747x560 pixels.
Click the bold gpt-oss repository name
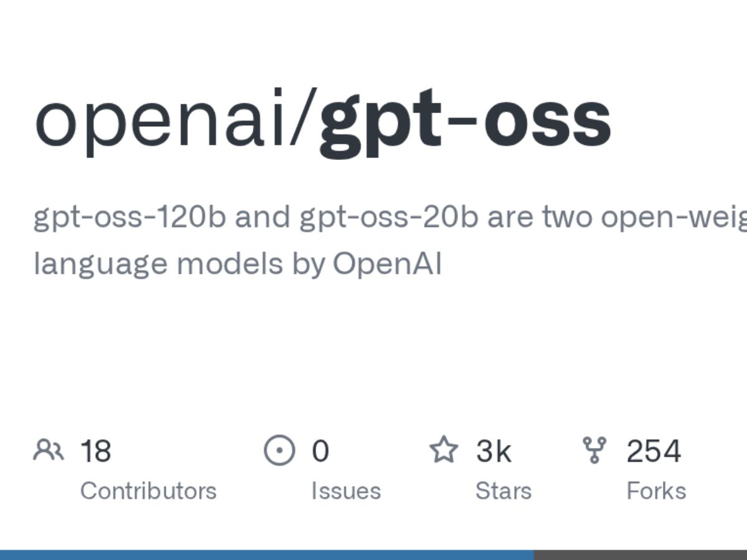pos(464,121)
